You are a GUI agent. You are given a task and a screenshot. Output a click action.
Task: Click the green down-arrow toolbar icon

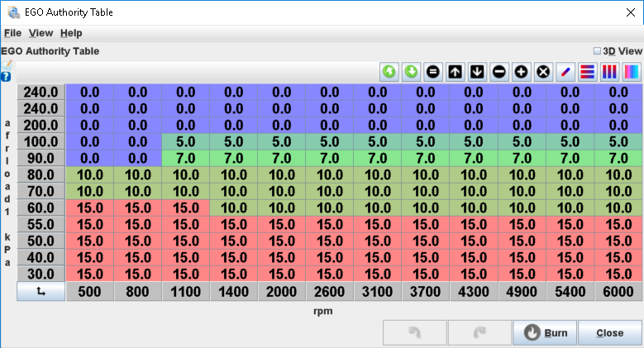(411, 72)
